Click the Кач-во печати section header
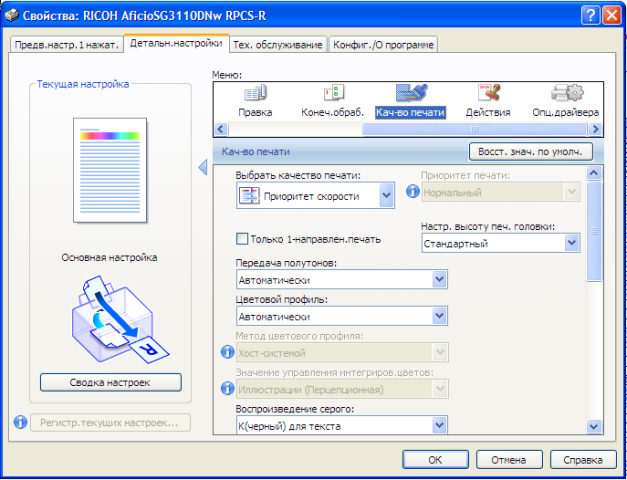The width and height of the screenshot is (627, 480). tap(256, 152)
